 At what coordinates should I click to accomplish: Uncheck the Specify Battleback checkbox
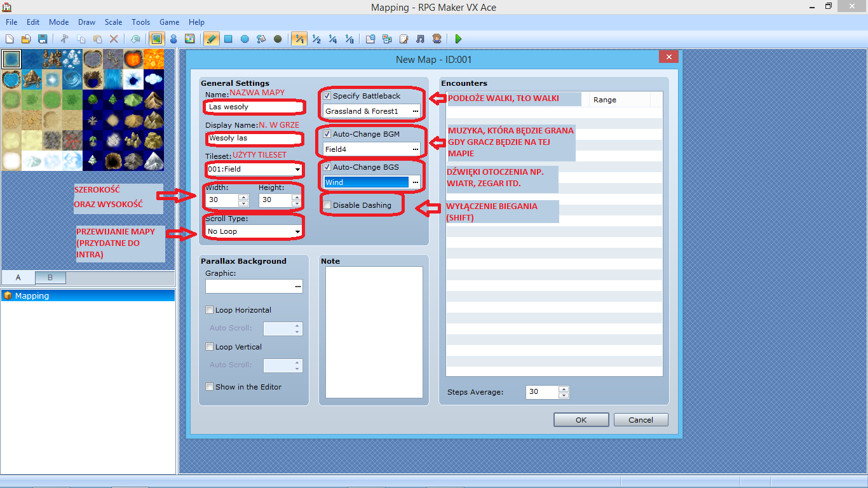point(327,96)
